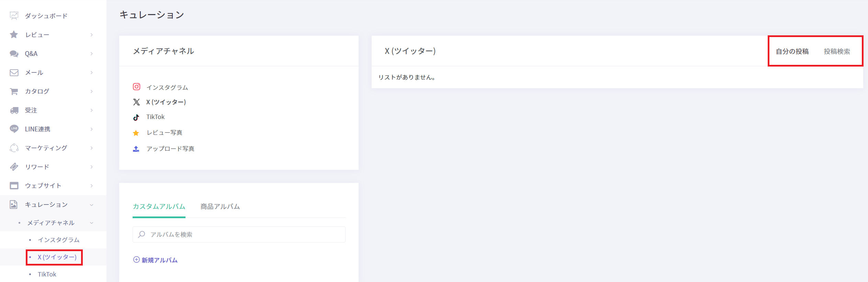Switch to the 商品アルバム tab

pyautogui.click(x=220, y=207)
